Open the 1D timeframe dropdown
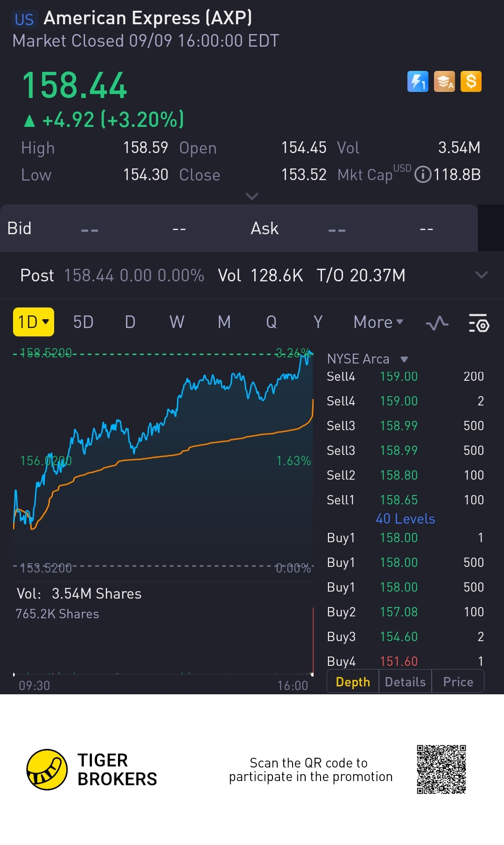This screenshot has height=845, width=504. click(x=34, y=322)
